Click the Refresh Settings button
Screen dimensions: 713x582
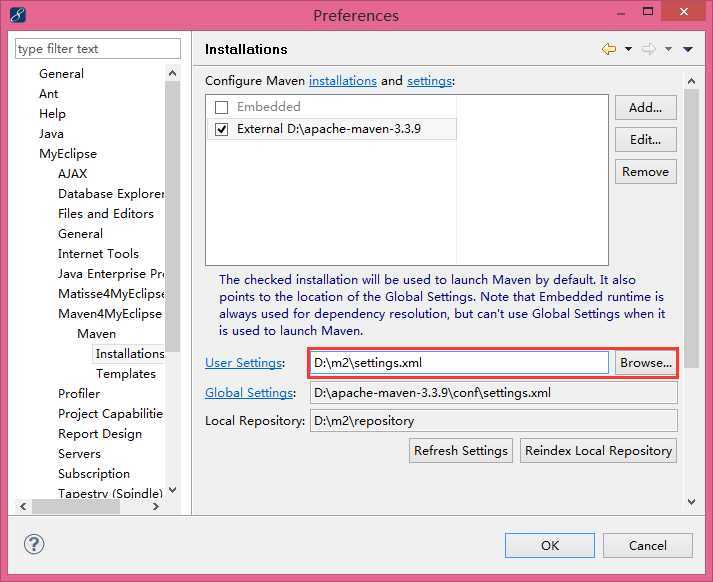click(x=461, y=451)
